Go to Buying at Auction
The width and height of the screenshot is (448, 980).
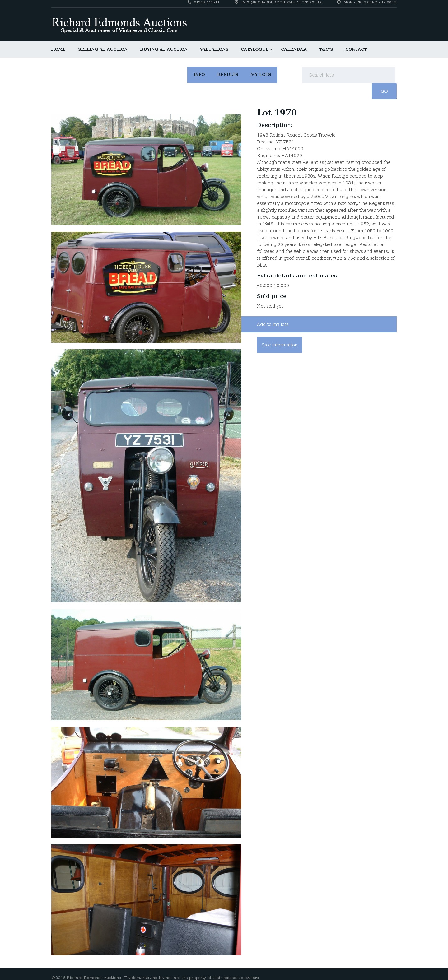click(164, 49)
